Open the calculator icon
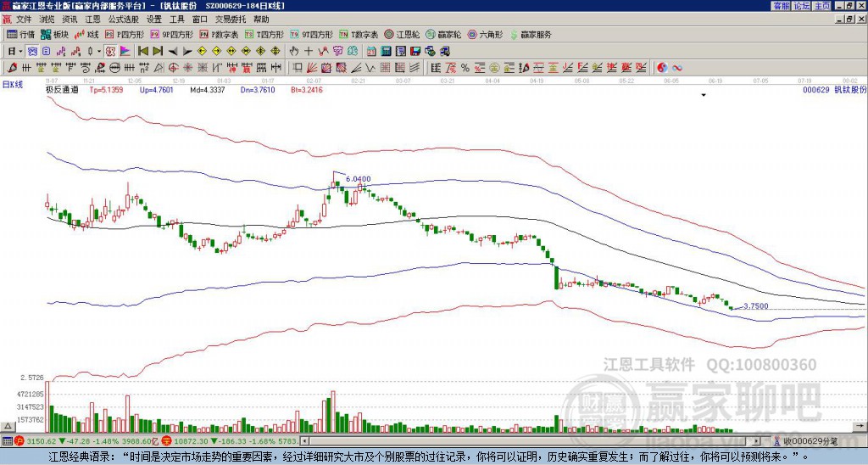 [x=386, y=52]
